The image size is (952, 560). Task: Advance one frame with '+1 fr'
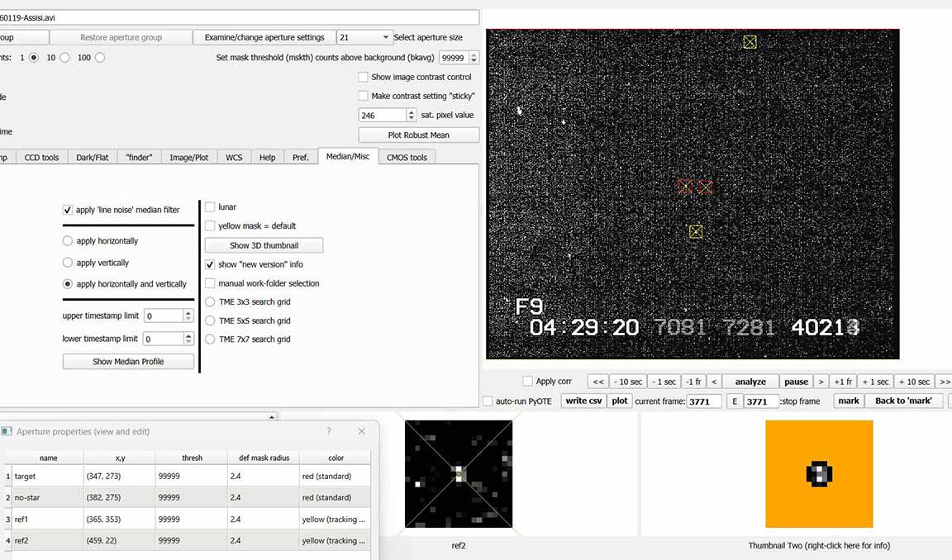click(x=842, y=382)
